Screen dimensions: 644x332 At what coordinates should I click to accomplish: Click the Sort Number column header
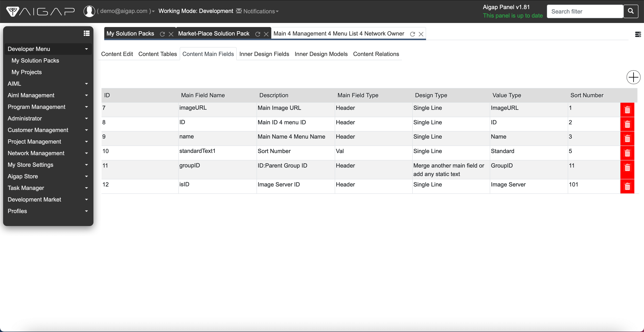[x=587, y=95]
